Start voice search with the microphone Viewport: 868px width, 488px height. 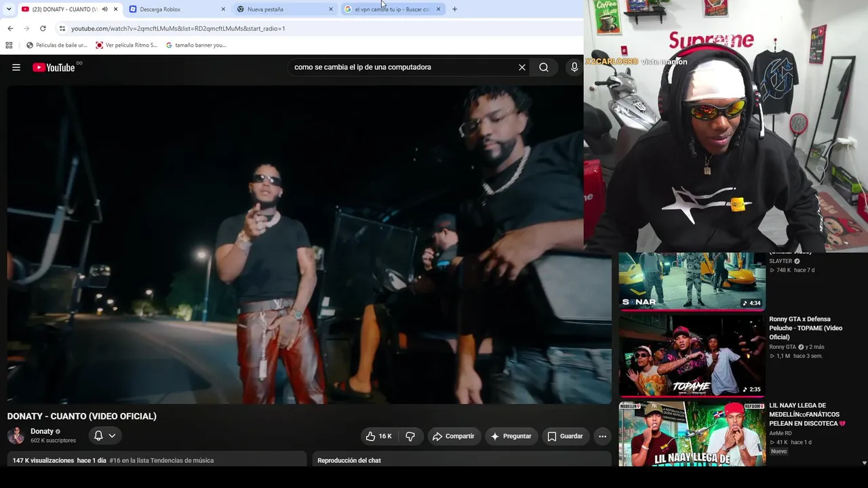coord(574,67)
